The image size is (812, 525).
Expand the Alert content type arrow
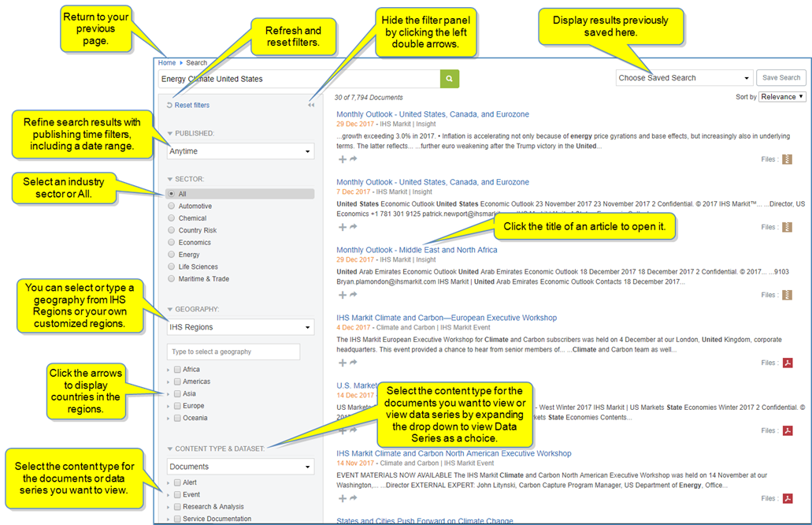click(169, 483)
